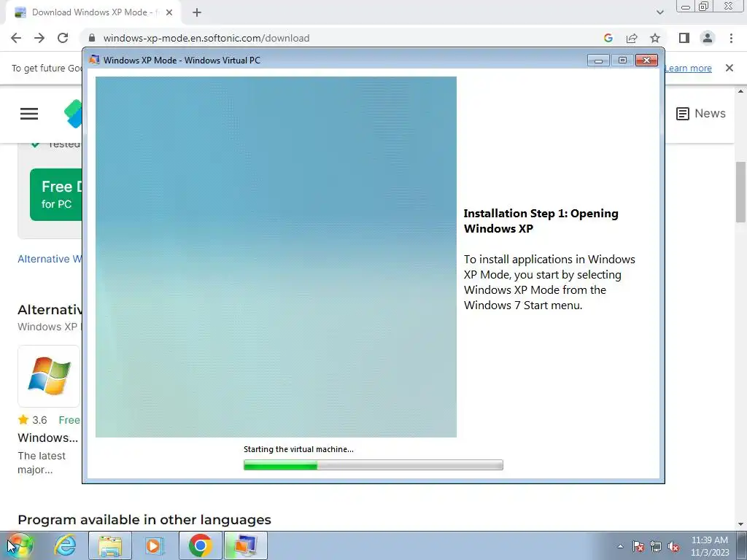Screen dimensions: 747x560
Task: Click the 3.6 star rating
Action: pos(32,420)
